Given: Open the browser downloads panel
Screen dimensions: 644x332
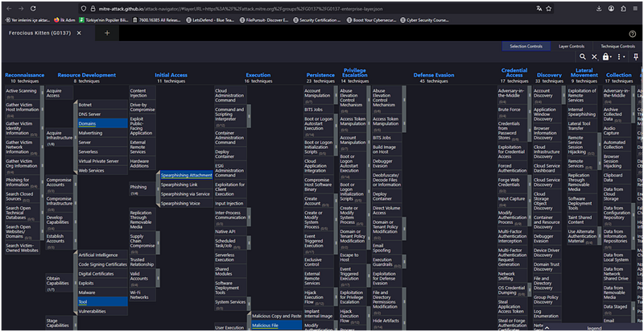Looking at the screenshot, I should (x=599, y=8).
